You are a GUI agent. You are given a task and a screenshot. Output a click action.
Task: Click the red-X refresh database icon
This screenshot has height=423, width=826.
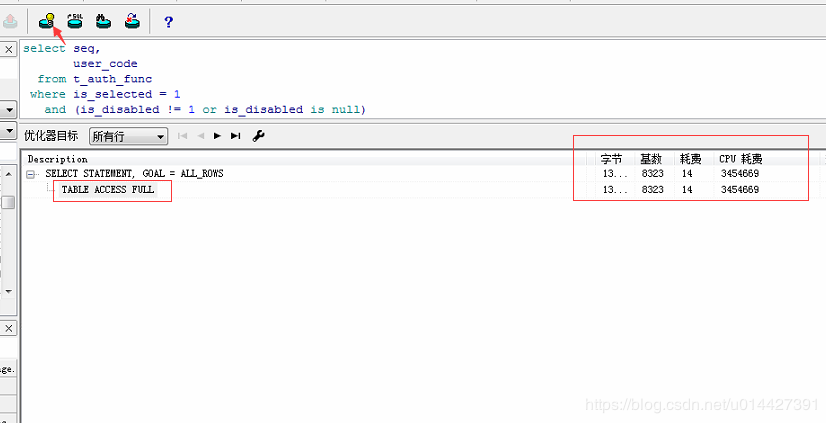132,21
